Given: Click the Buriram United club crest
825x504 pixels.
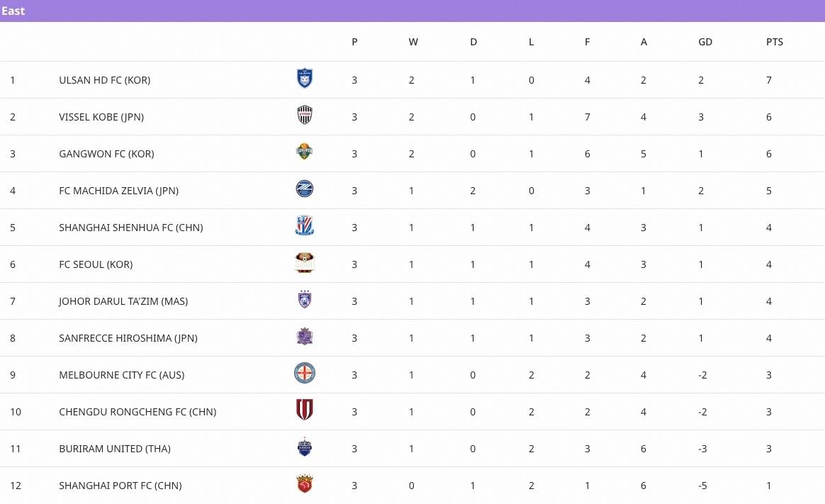Looking at the screenshot, I should tap(305, 447).
